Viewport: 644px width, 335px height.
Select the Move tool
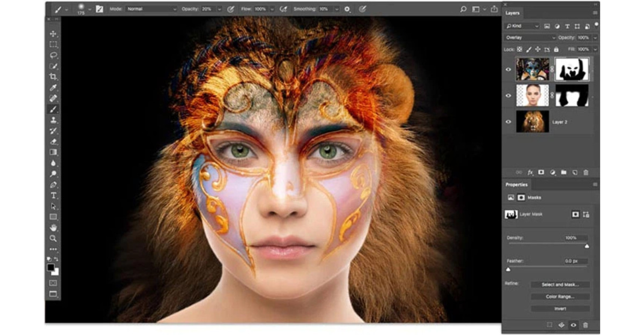click(53, 34)
